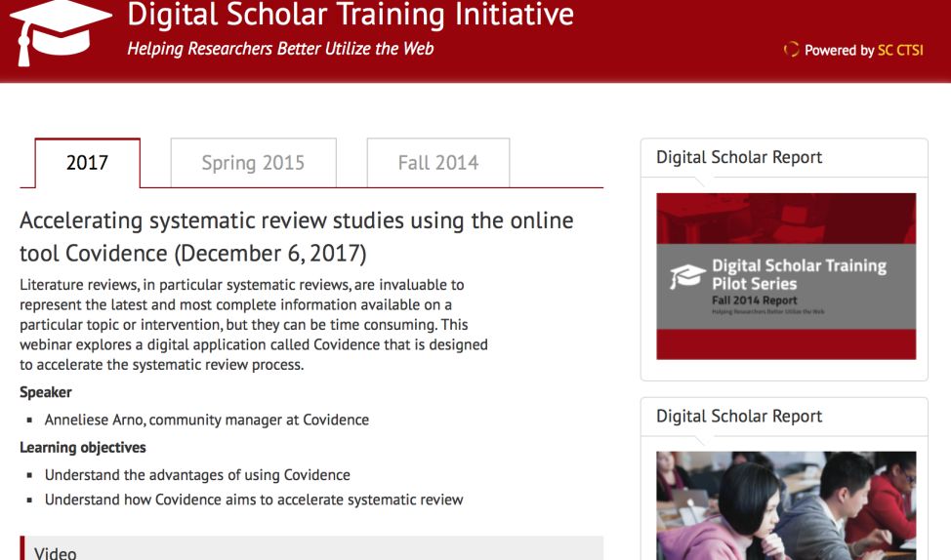Screen dimensions: 951x560
Task: Open the students photo report thumbnail
Action: tap(786, 505)
